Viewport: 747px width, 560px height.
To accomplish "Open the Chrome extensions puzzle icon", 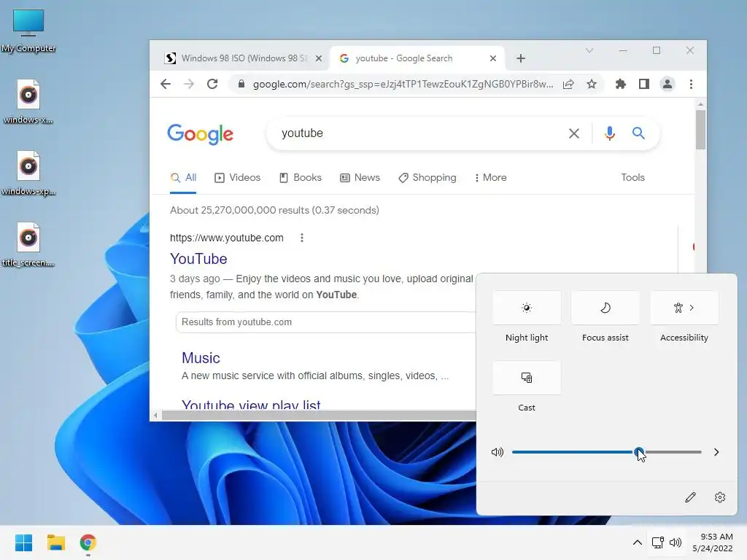I will 620,85.
